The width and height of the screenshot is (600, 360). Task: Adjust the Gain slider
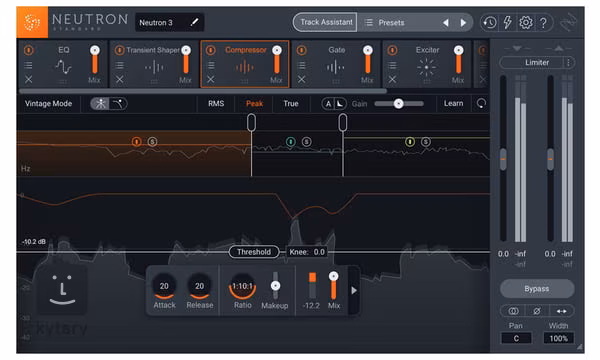(x=399, y=104)
